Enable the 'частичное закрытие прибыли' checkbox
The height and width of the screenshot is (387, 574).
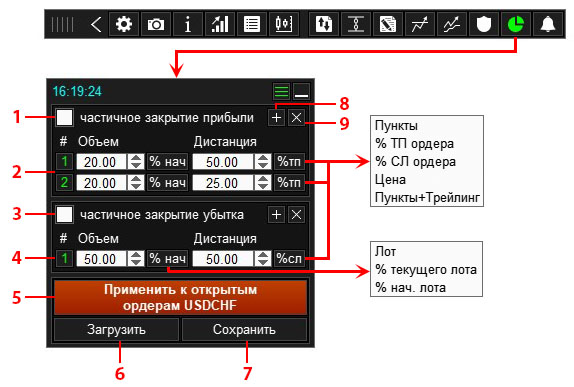64,118
